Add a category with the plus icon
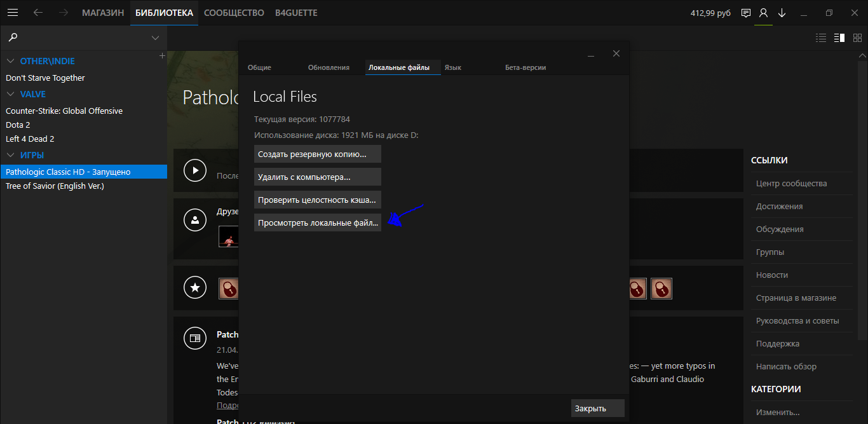 [x=162, y=56]
